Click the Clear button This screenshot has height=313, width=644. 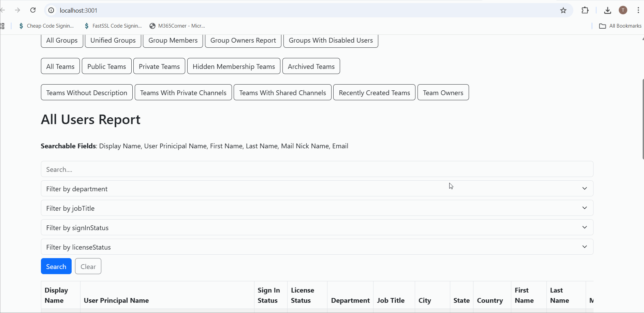click(88, 266)
